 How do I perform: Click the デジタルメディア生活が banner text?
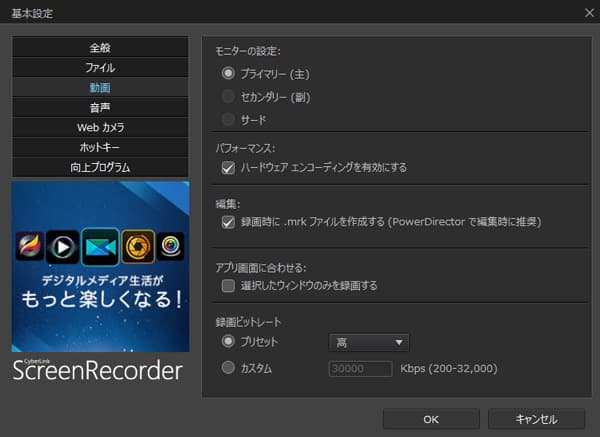pos(102,280)
